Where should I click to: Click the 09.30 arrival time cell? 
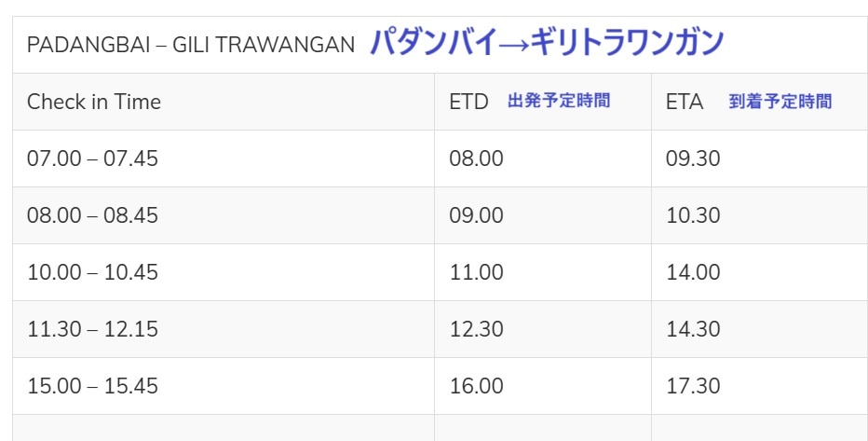(x=693, y=158)
